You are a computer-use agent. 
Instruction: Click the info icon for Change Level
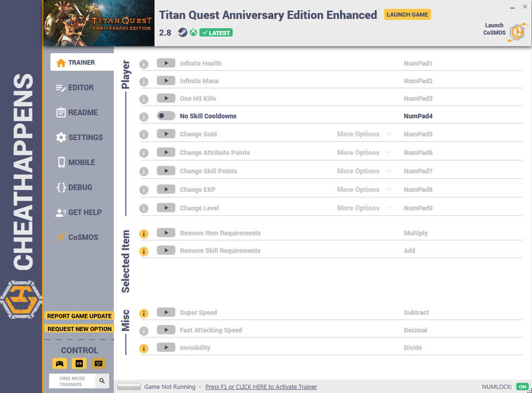pyautogui.click(x=144, y=209)
